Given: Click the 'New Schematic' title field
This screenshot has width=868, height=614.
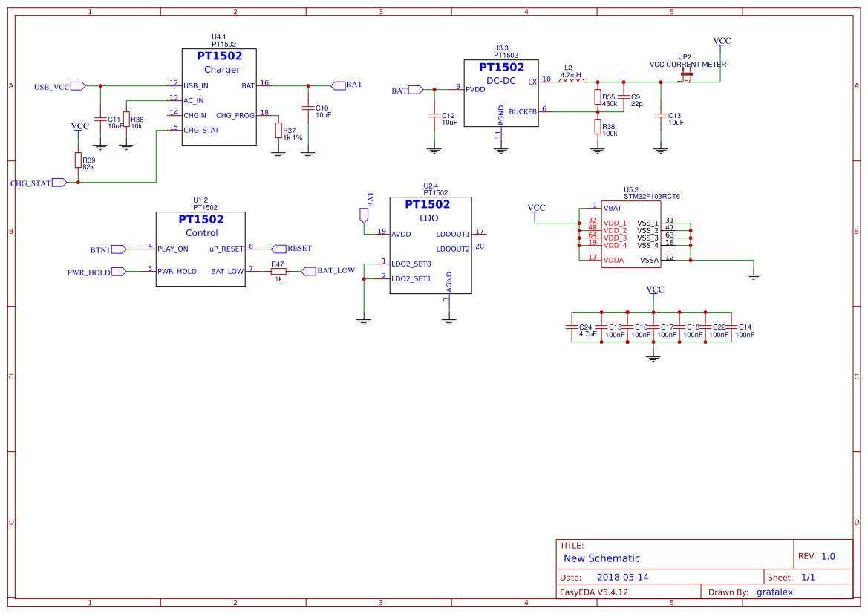Looking at the screenshot, I should [x=601, y=558].
